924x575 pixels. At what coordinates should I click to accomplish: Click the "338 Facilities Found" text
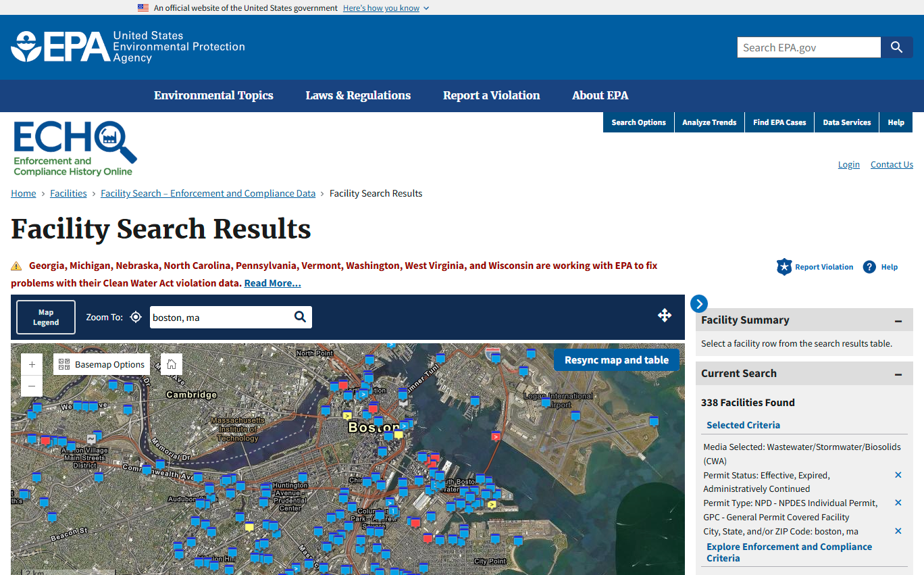click(x=748, y=402)
